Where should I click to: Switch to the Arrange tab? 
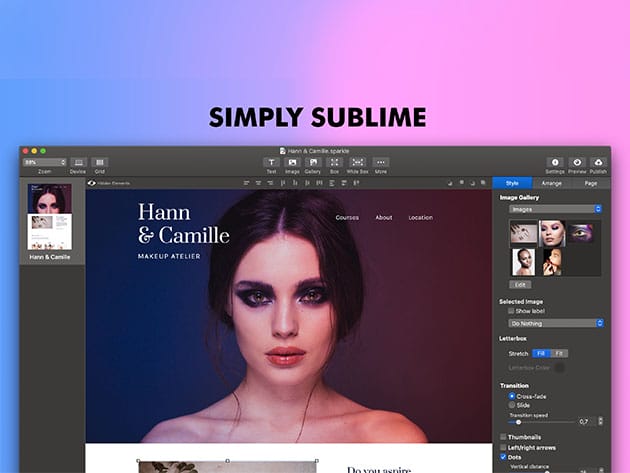point(551,183)
